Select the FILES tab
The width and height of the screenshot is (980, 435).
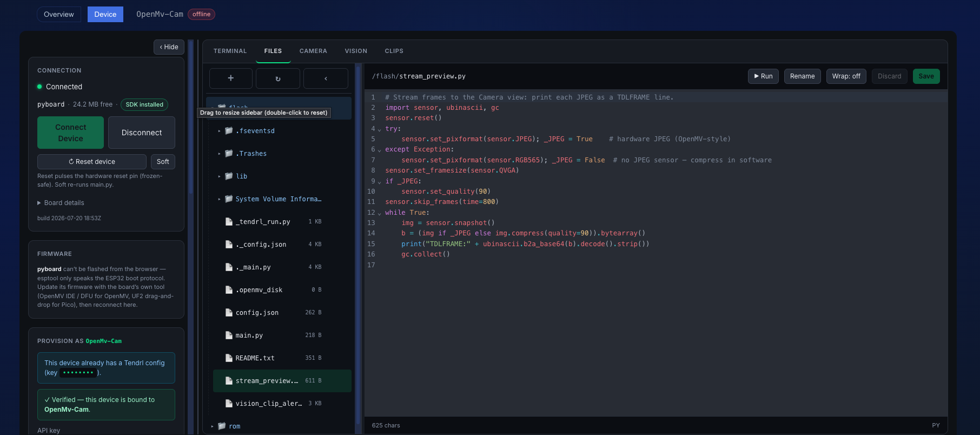tap(273, 51)
